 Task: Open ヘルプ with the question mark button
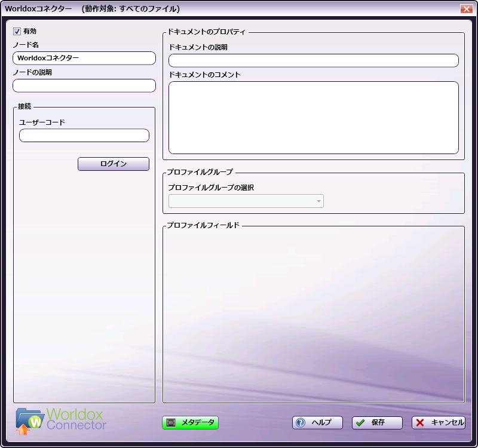(x=317, y=423)
